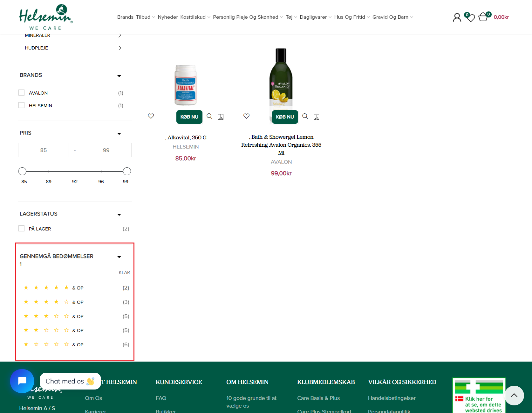Open the Brands menu item
The width and height of the screenshot is (532, 413).
click(x=125, y=17)
